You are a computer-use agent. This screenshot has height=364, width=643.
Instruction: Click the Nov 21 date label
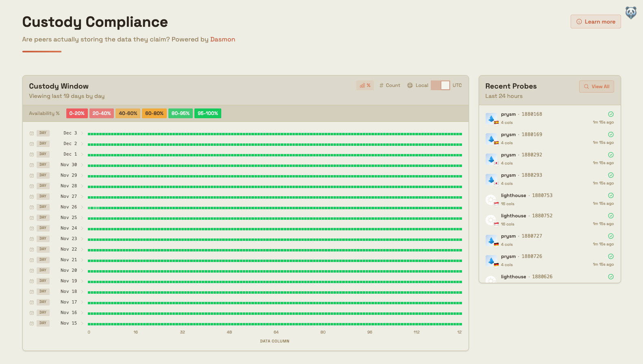coord(69,260)
